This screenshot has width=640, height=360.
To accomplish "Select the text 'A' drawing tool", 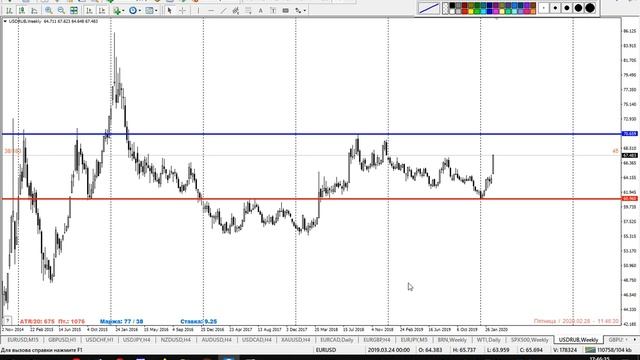I will click(x=260, y=10).
